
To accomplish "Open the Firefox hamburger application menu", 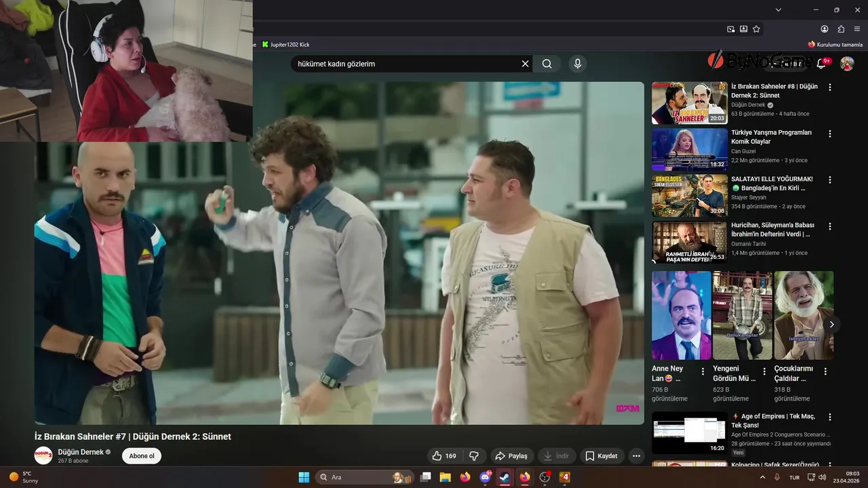I will (x=858, y=29).
